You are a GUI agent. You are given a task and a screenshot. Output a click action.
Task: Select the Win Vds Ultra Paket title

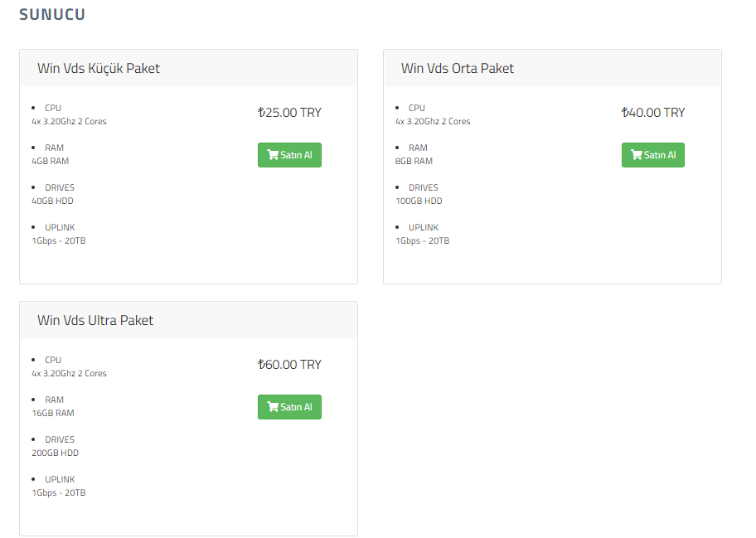point(95,321)
